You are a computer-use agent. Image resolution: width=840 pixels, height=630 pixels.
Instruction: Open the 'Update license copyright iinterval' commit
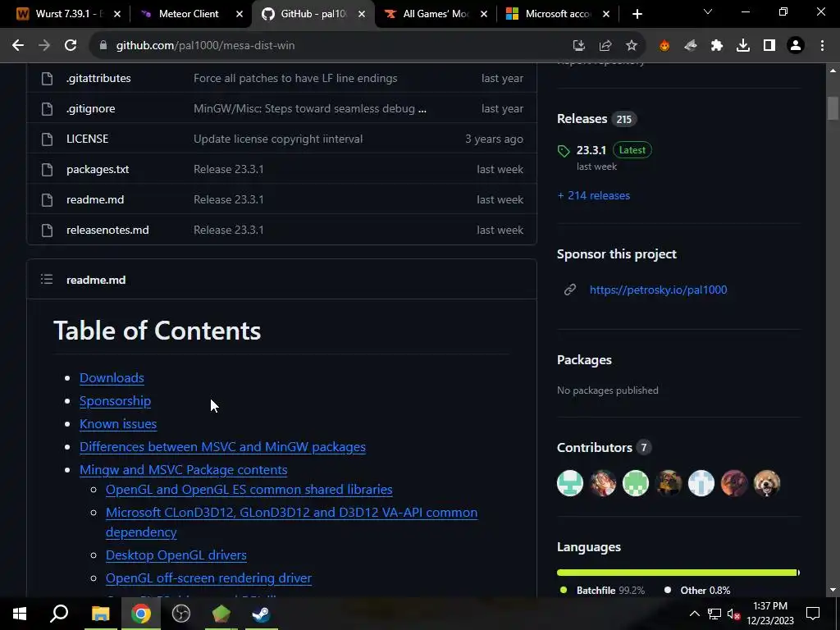[278, 139]
